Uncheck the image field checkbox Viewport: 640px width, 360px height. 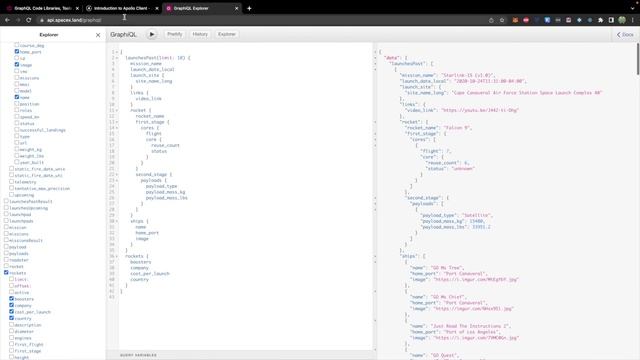click(17, 64)
